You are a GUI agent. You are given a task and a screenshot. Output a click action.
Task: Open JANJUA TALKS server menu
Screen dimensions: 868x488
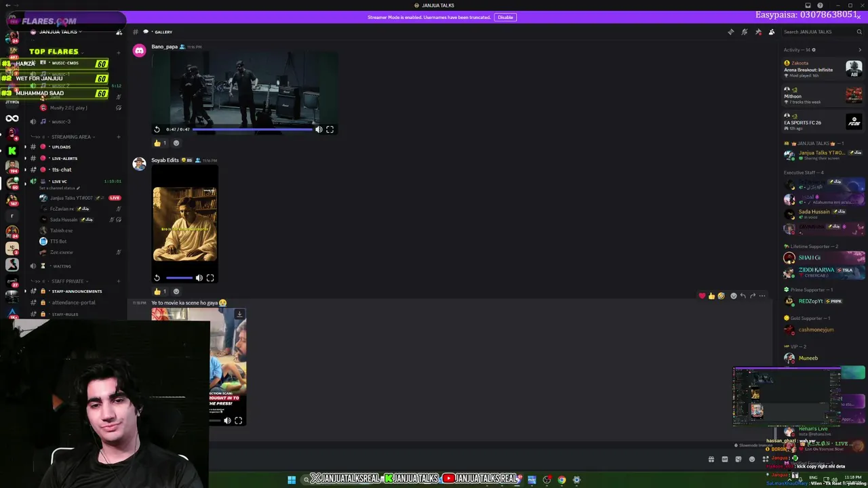click(x=61, y=32)
